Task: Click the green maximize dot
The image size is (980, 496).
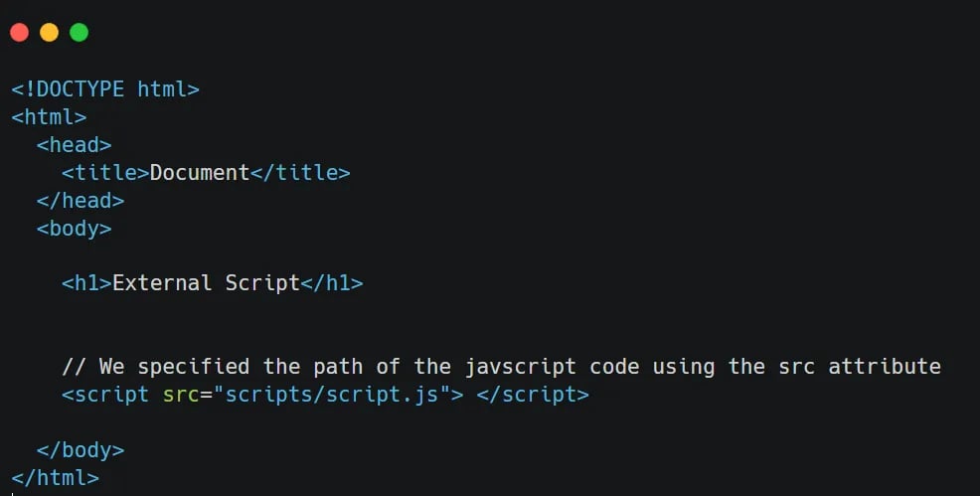Action: [79, 33]
